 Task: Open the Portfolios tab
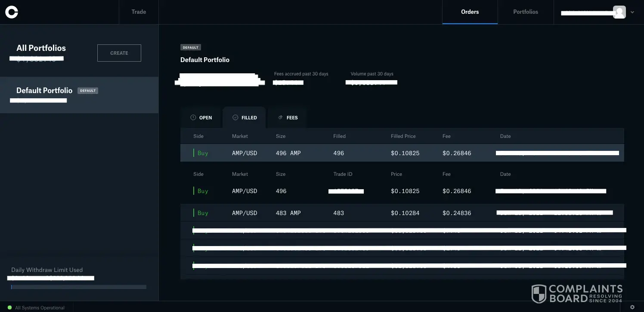click(525, 12)
